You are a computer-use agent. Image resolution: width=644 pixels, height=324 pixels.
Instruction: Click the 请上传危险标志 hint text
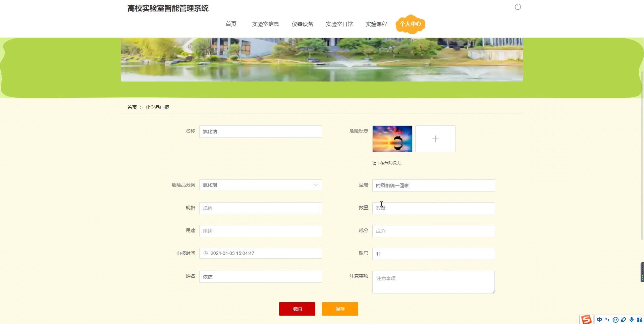pos(386,163)
